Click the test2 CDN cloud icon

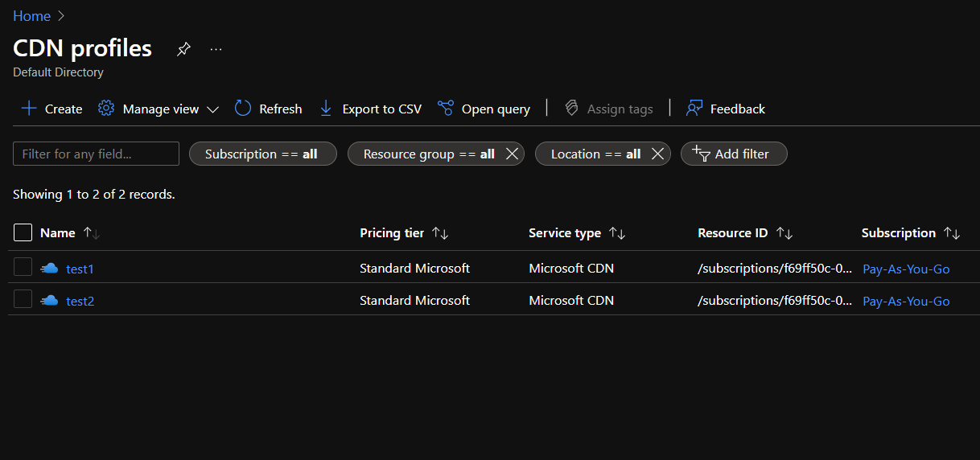click(49, 301)
